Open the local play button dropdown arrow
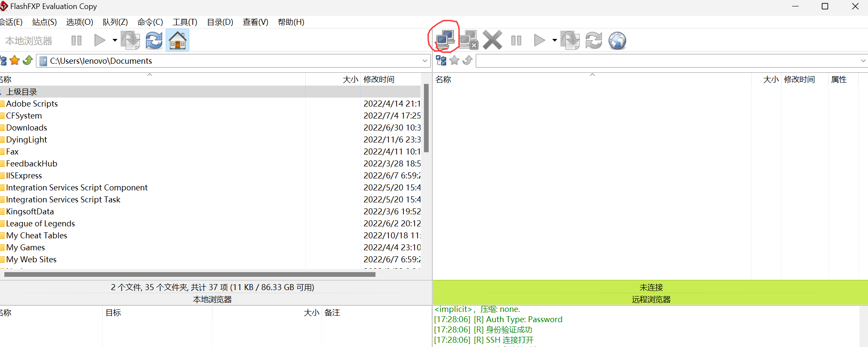Viewport: 868px width, 347px height. pos(115,41)
